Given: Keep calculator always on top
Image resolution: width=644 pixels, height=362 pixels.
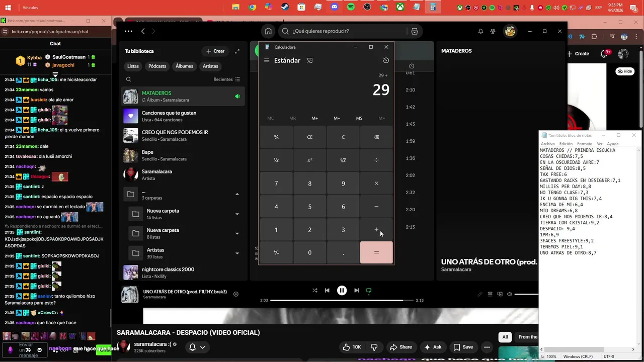Looking at the screenshot, I should pos(310,60).
